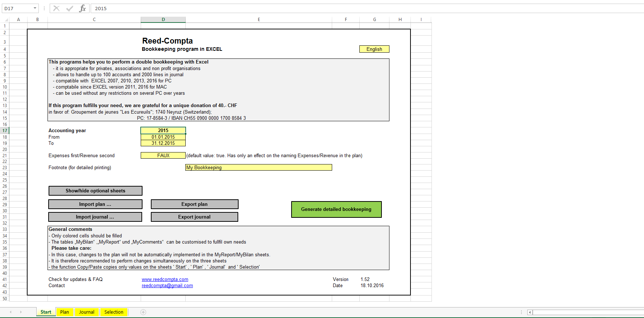
Task: Click the cancel (X) formula bar icon
Action: click(x=56, y=8)
